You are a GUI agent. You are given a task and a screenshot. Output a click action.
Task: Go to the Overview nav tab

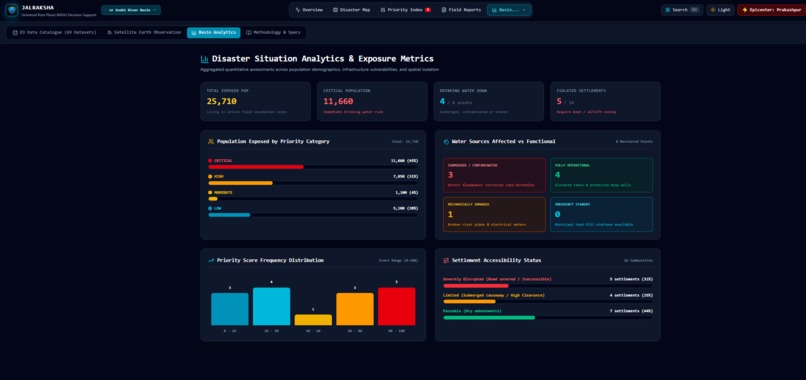click(309, 10)
